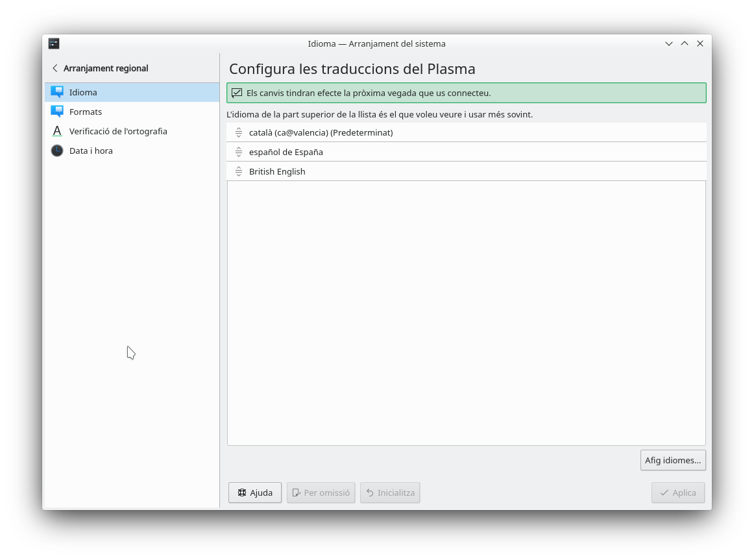The width and height of the screenshot is (754, 560).
Task: Click the back arrow beside Arranjament regional
Action: (55, 68)
